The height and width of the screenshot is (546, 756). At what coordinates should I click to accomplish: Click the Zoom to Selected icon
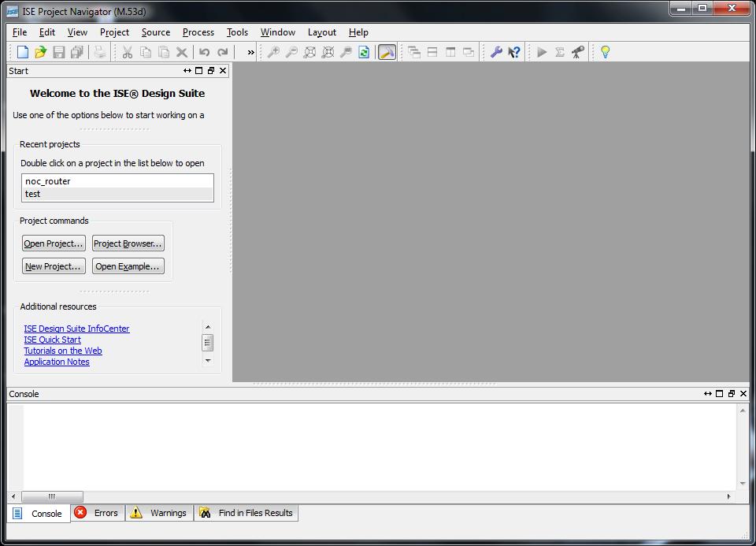point(328,52)
